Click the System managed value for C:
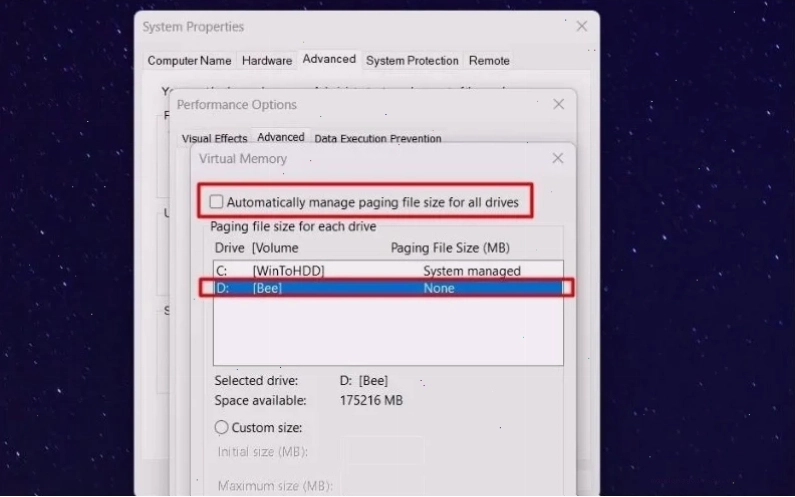This screenshot has width=795, height=497. click(472, 271)
